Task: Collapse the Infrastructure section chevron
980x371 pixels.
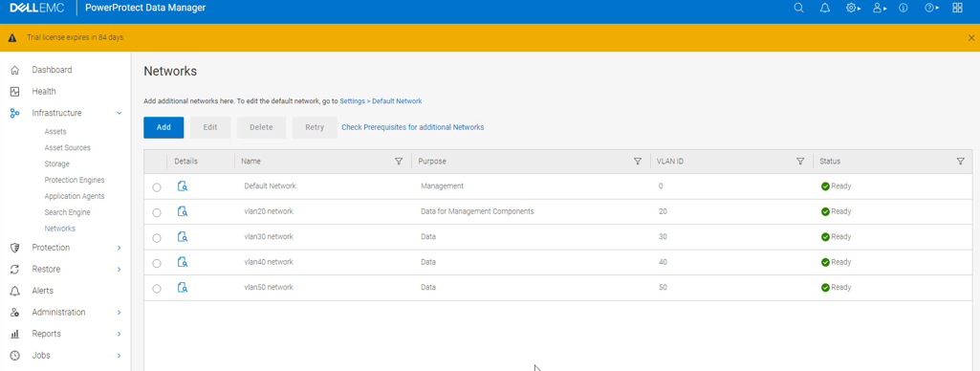Action: tap(119, 113)
